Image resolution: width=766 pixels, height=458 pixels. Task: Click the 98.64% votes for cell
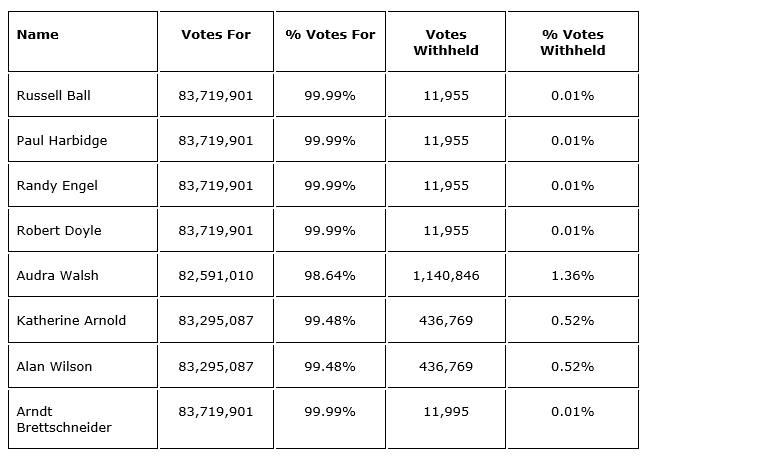[x=330, y=276]
